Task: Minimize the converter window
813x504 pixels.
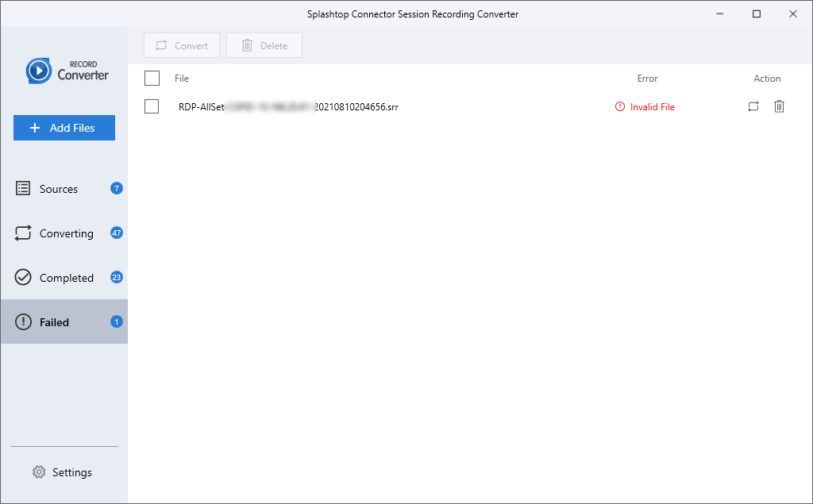Action: 719,14
